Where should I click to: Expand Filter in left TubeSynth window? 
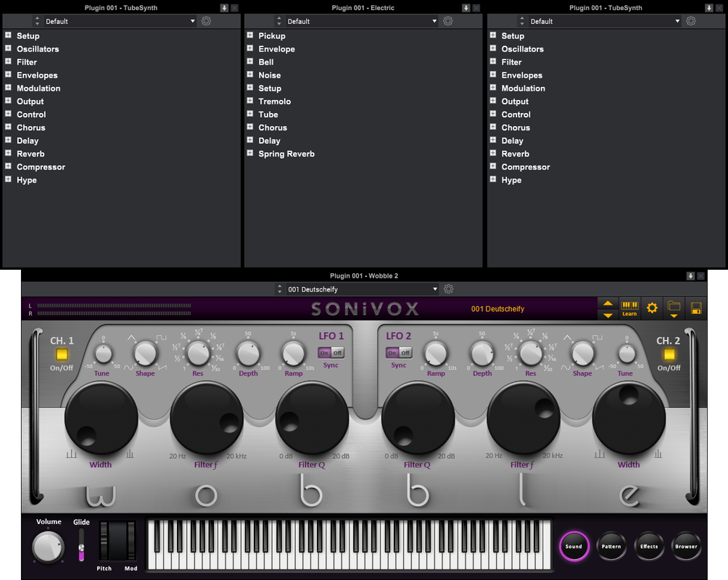(8, 62)
